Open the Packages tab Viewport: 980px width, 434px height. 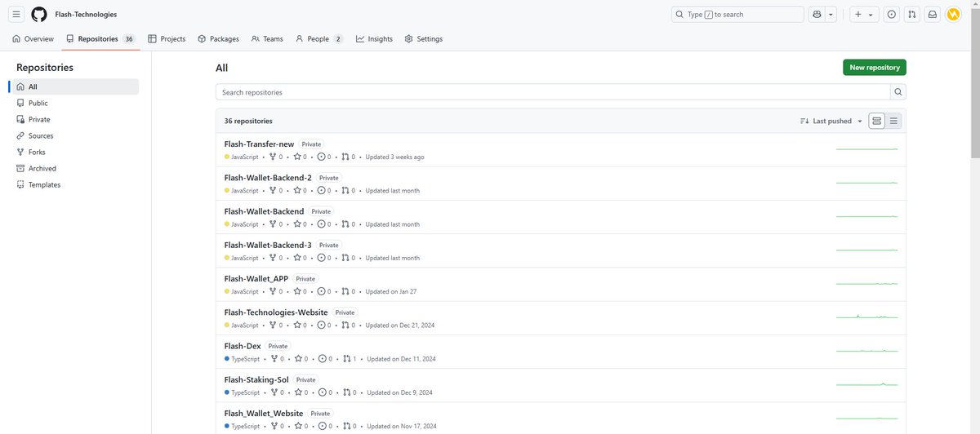coord(218,38)
